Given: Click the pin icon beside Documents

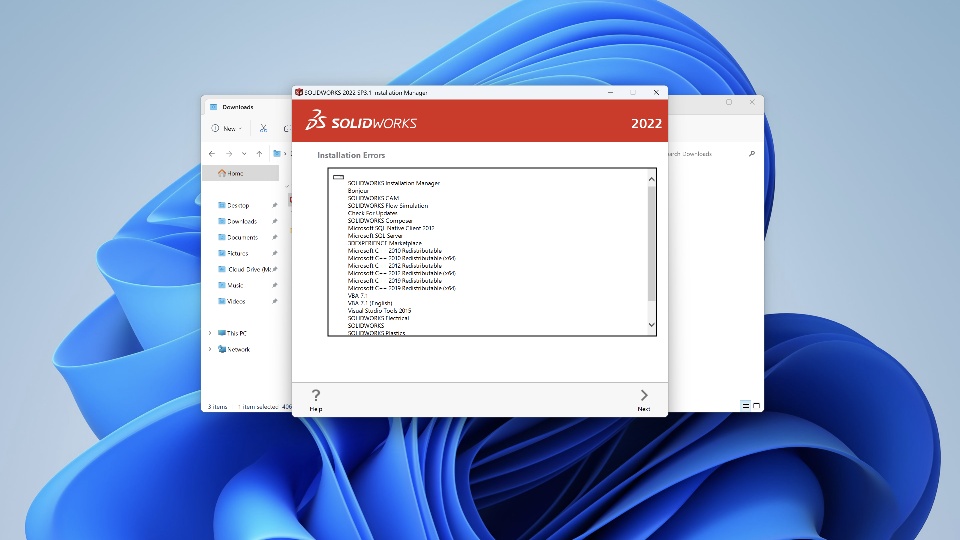Looking at the screenshot, I should [275, 237].
